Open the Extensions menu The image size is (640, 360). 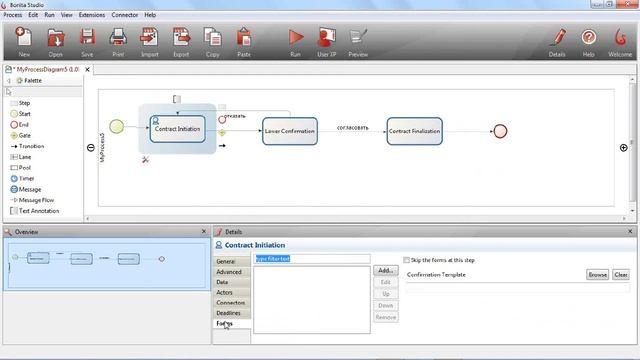(92, 15)
